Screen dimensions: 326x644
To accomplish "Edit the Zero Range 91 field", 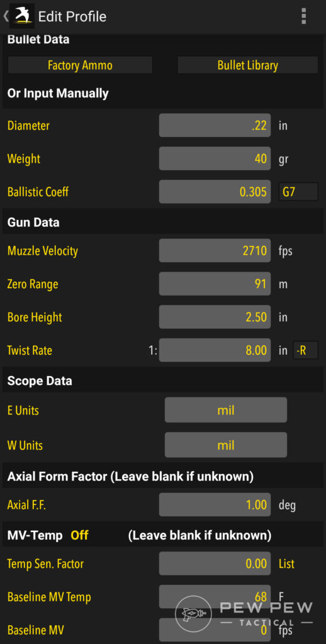I will click(x=215, y=284).
